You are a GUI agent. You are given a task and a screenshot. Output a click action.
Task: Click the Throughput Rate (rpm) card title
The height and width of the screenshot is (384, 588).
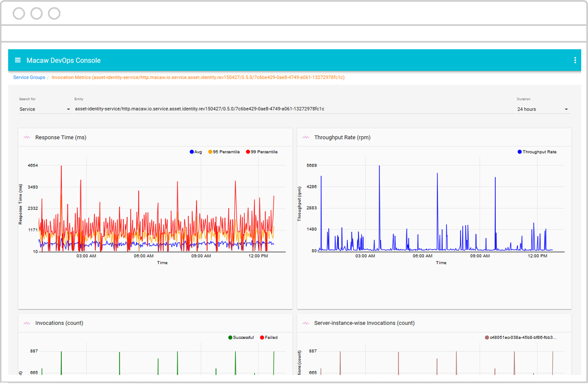point(342,137)
